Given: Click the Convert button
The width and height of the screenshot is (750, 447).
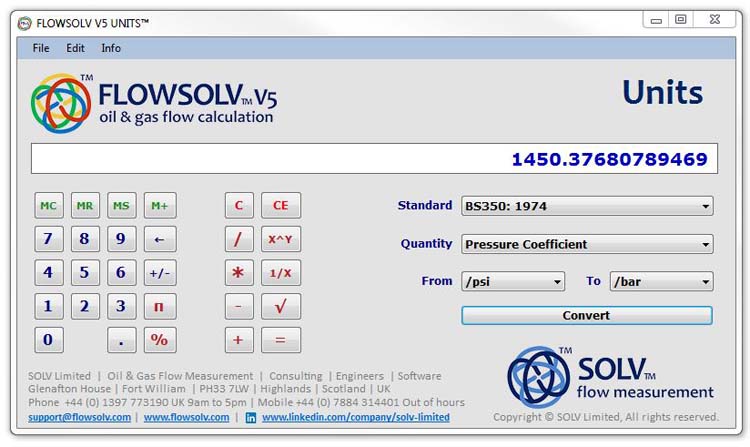Looking at the screenshot, I should [x=587, y=316].
